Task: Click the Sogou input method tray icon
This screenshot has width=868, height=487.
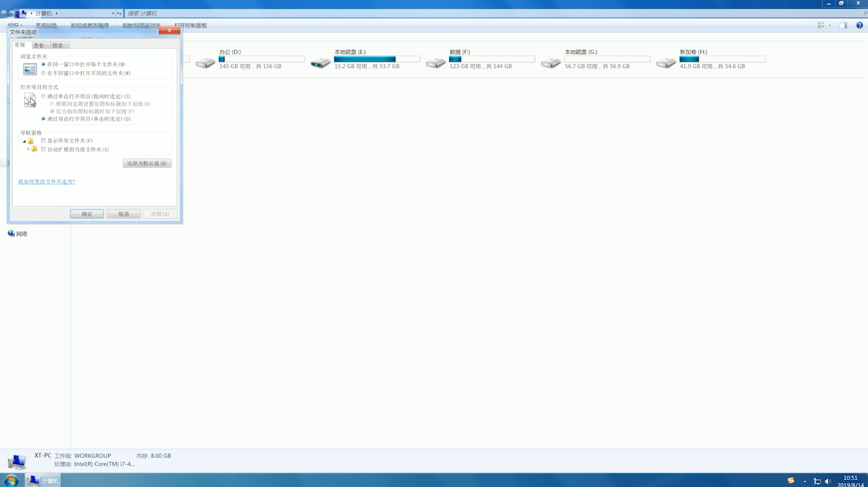Action: [791, 481]
